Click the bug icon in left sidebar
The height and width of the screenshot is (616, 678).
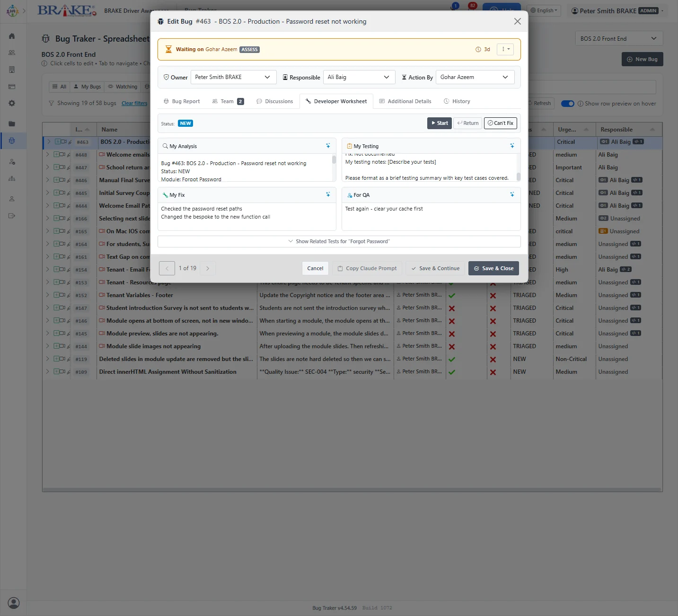pyautogui.click(x=12, y=141)
